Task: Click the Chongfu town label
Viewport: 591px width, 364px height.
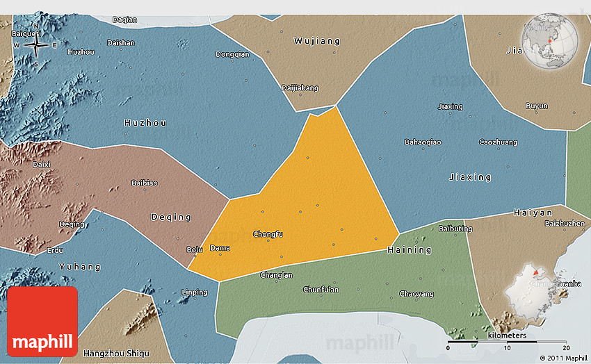Action: [x=268, y=234]
